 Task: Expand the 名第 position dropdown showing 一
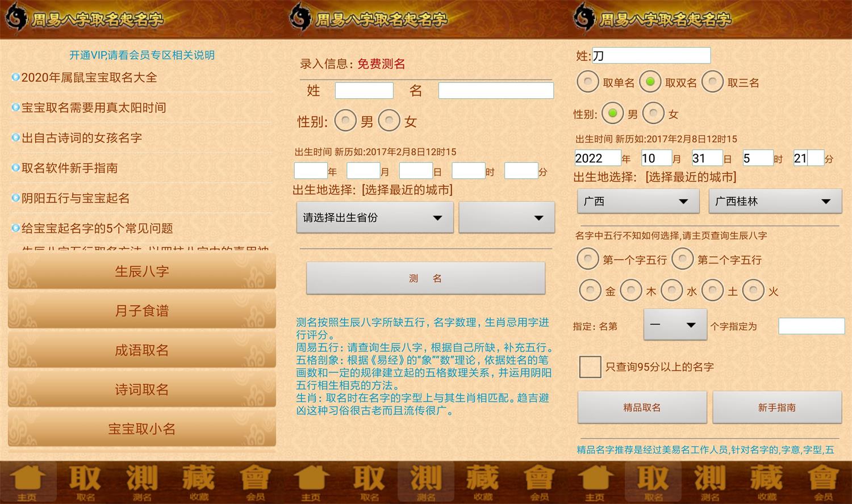click(675, 325)
